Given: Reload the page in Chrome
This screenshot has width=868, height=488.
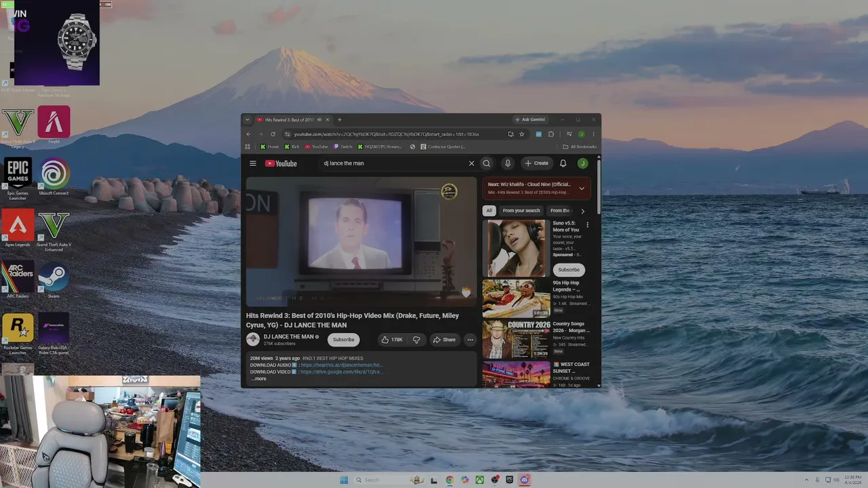Looking at the screenshot, I should (x=273, y=134).
